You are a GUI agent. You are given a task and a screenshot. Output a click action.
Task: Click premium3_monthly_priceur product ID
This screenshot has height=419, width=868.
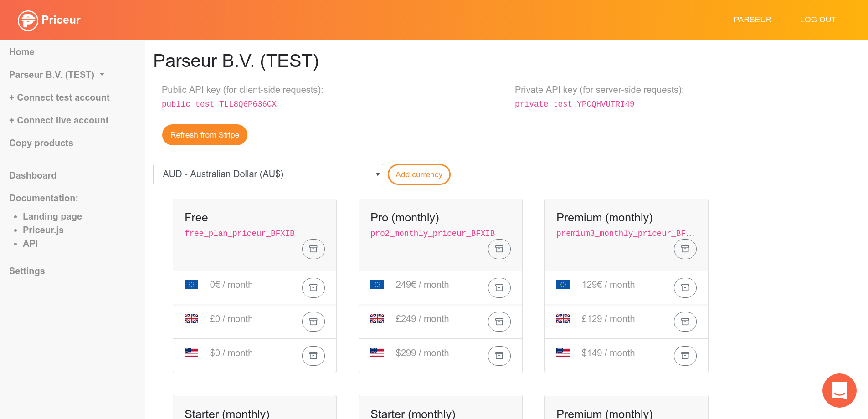click(625, 233)
